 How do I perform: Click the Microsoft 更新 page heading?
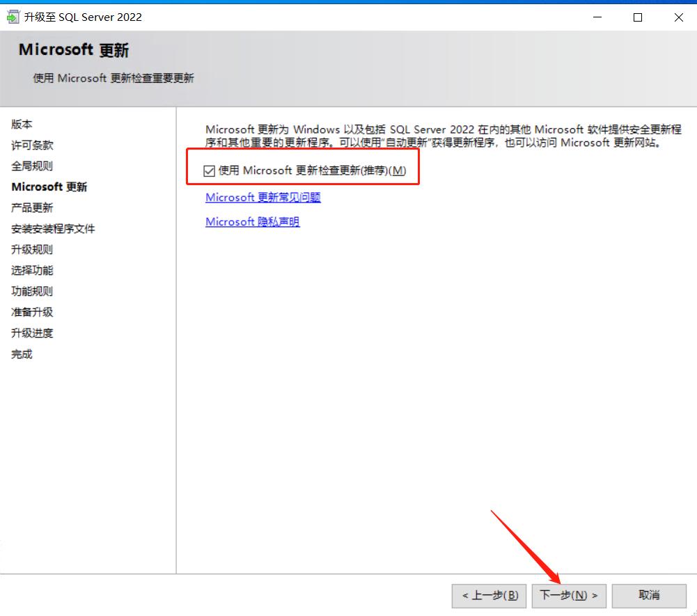click(x=74, y=50)
